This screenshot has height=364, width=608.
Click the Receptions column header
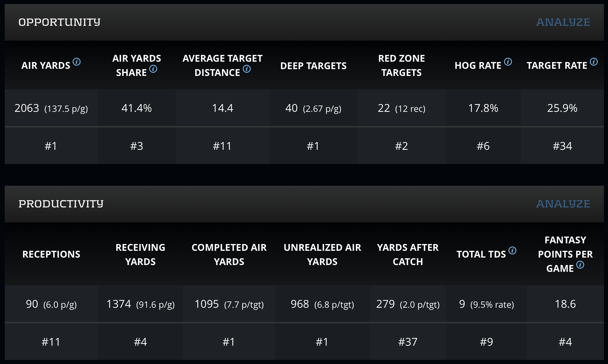click(51, 254)
